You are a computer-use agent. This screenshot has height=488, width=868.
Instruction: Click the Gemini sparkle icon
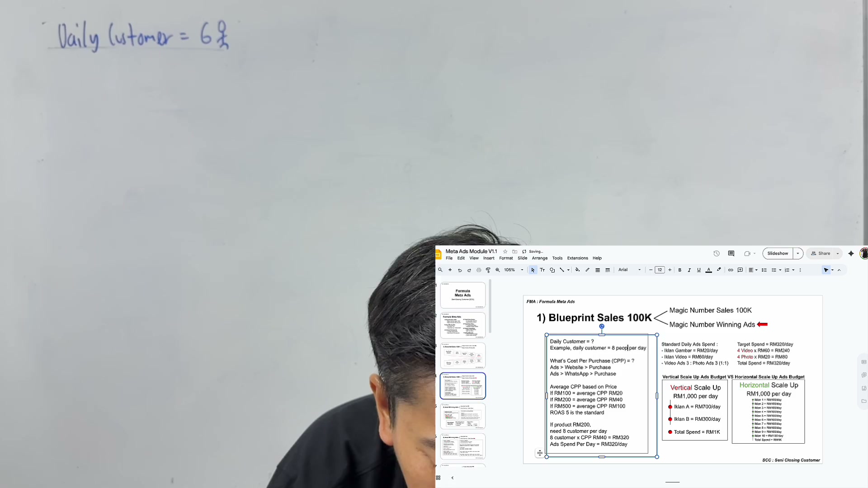click(851, 253)
